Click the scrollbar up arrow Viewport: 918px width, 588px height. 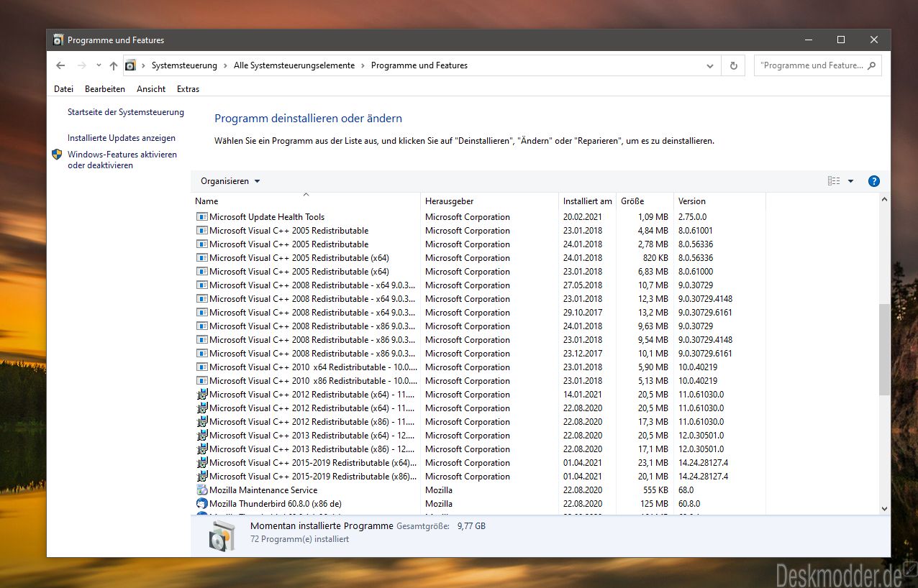pos(884,200)
